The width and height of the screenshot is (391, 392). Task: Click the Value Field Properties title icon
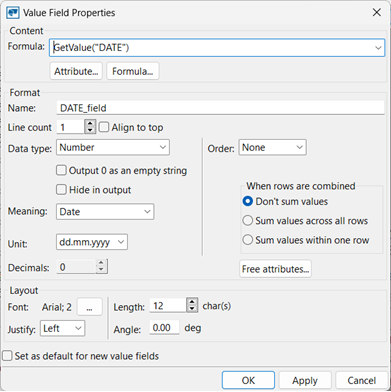[x=13, y=13]
